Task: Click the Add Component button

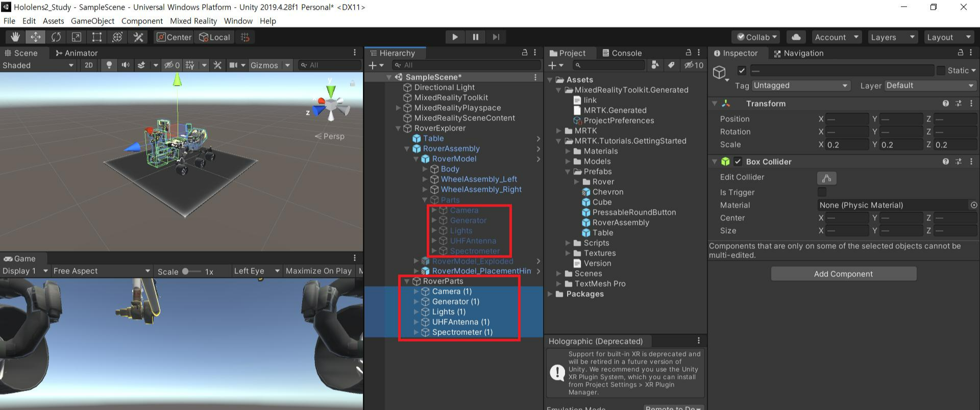Action: [844, 274]
